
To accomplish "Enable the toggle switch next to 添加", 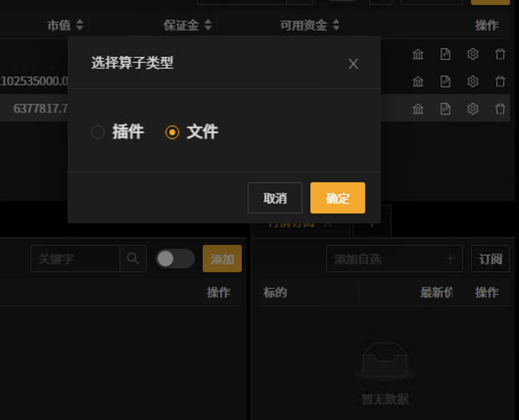I will (x=176, y=258).
